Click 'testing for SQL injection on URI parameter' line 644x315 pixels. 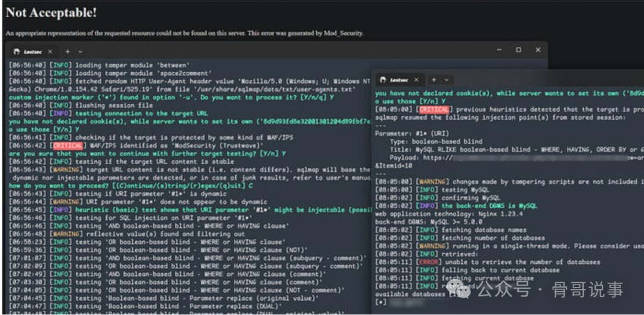[165, 218]
